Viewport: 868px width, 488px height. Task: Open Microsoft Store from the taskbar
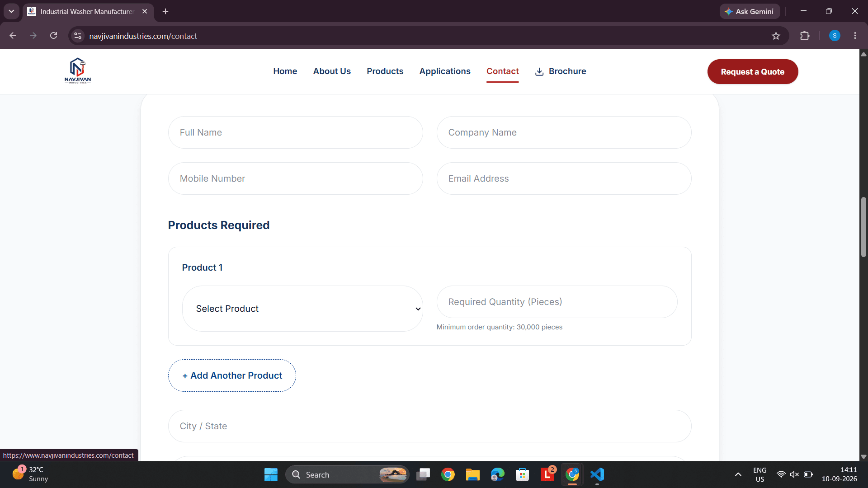coord(522,474)
